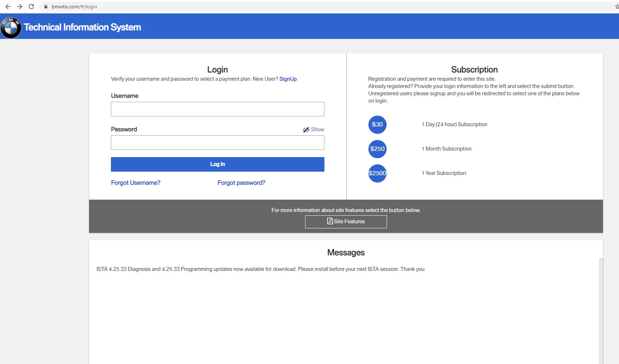Click the Messages panel scrollbar
Image resolution: width=619 pixels, height=364 pixels.
point(601,311)
